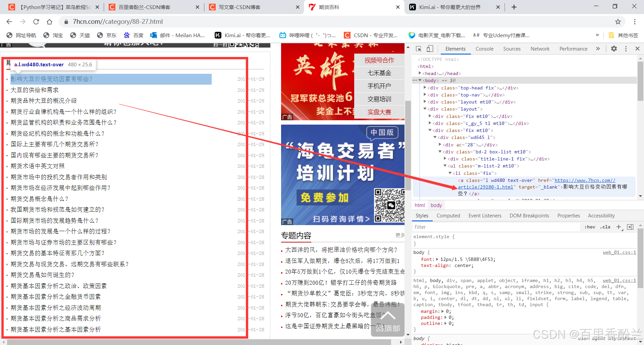Screen dimensions: 644x345
Task: Open DevTools settings gear
Action: (x=614, y=49)
